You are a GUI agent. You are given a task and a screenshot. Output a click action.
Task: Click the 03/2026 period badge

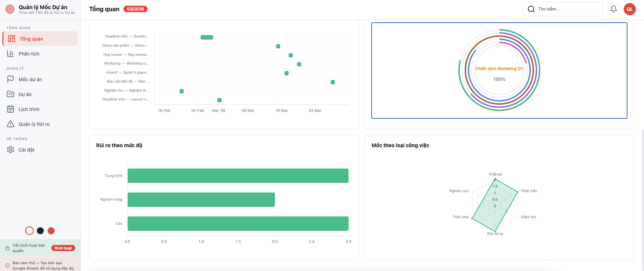coord(135,9)
